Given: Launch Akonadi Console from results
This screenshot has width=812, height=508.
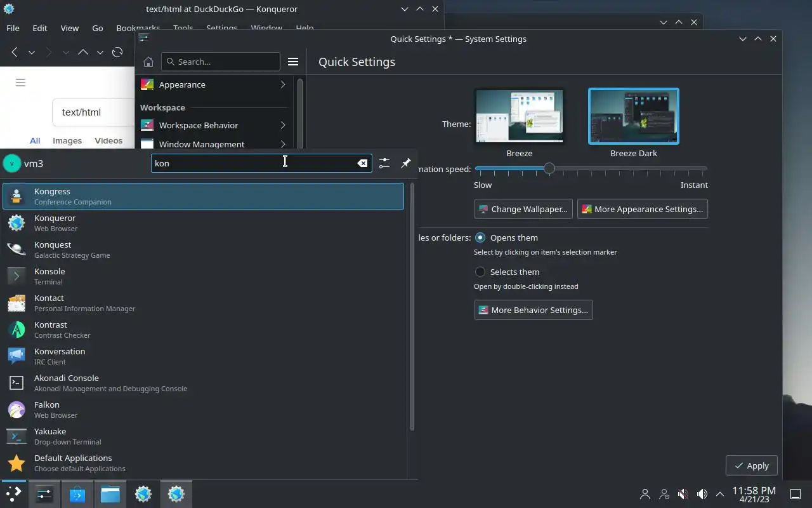Looking at the screenshot, I should pos(203,383).
